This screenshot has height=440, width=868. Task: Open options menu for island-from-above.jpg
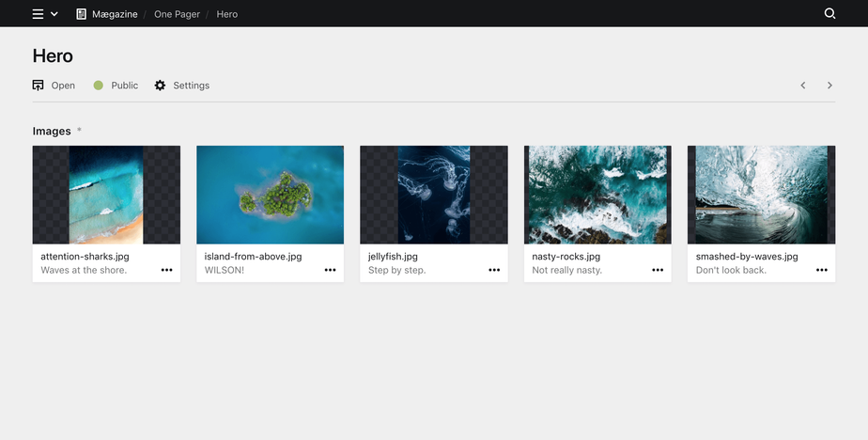(330, 270)
